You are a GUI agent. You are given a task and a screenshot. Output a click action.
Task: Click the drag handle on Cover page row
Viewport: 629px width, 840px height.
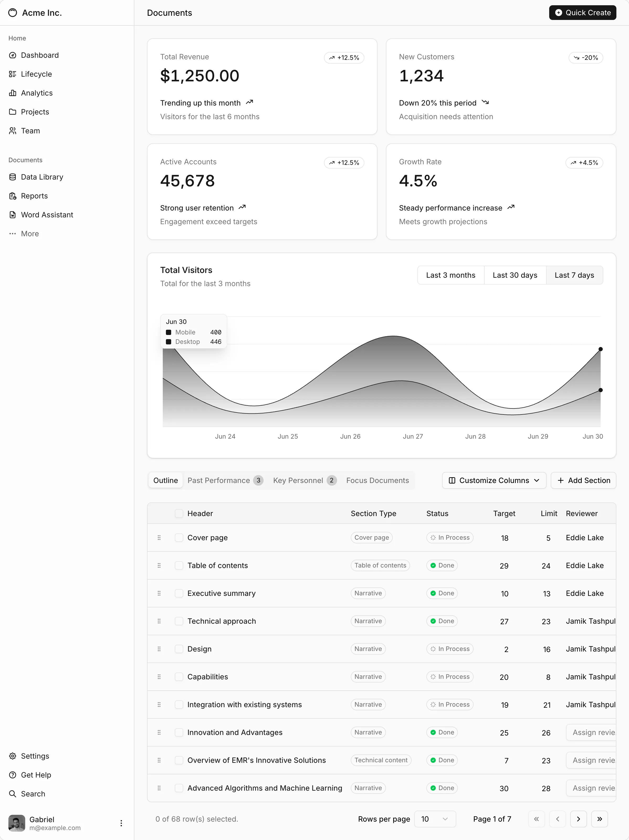point(159,538)
